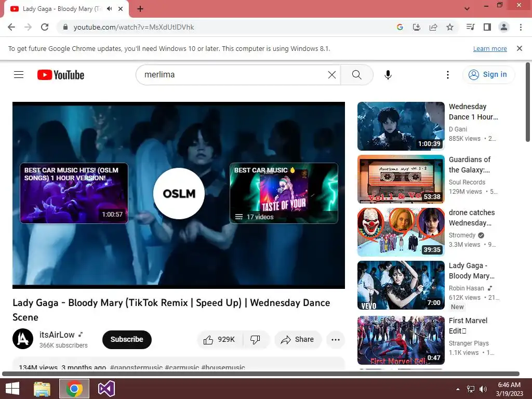
Task: Open OSLM channel end-screen circle
Action: click(x=179, y=193)
